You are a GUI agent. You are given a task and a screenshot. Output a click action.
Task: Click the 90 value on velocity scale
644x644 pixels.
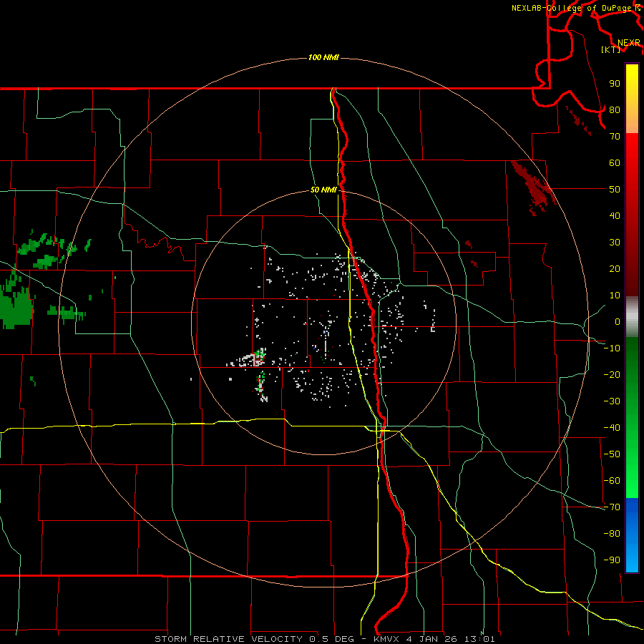(615, 84)
